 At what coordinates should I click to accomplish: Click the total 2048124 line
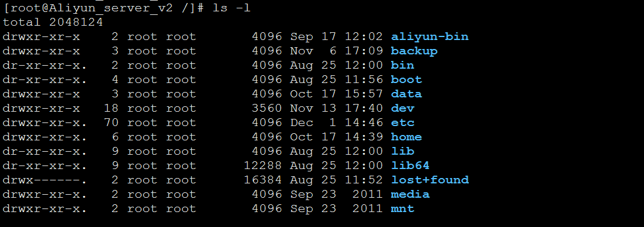[53, 22]
